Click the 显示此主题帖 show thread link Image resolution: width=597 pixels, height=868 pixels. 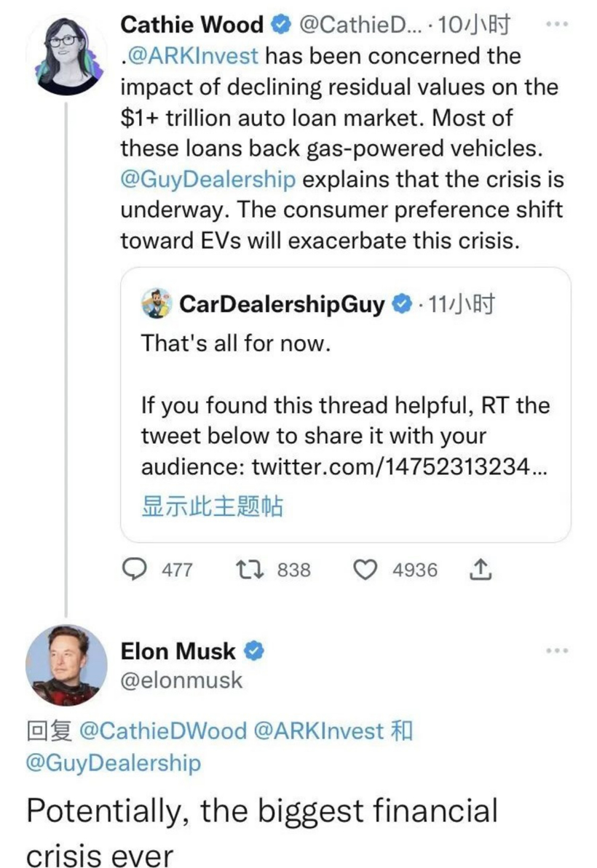click(213, 506)
